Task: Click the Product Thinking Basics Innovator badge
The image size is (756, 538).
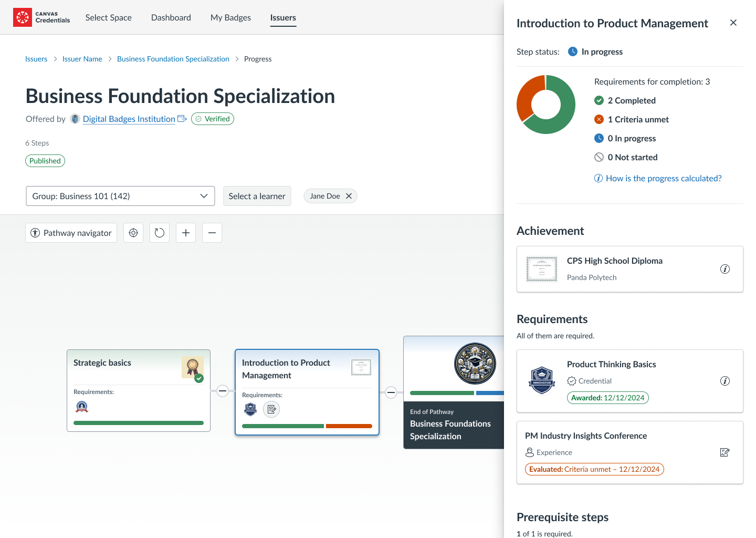Action: [542, 380]
